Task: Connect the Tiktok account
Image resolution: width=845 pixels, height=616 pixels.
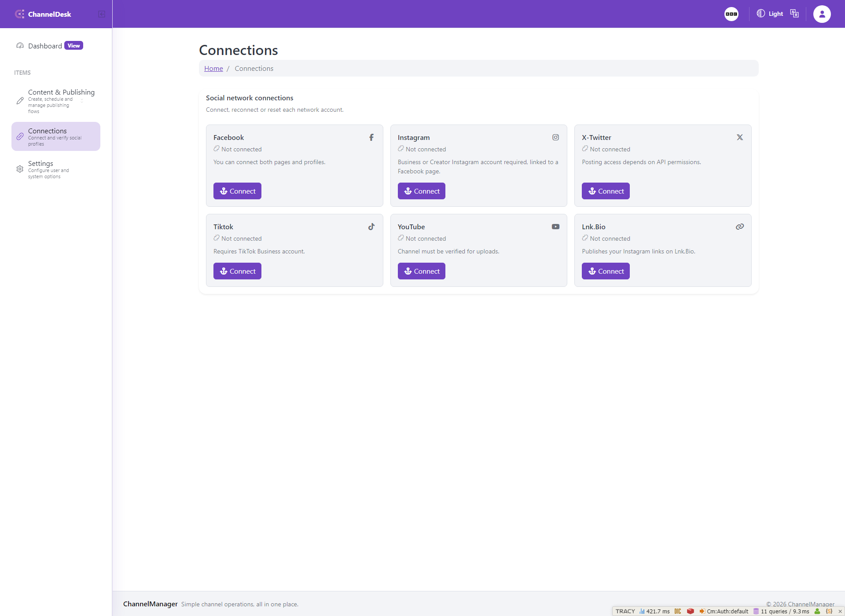Action: 237,271
